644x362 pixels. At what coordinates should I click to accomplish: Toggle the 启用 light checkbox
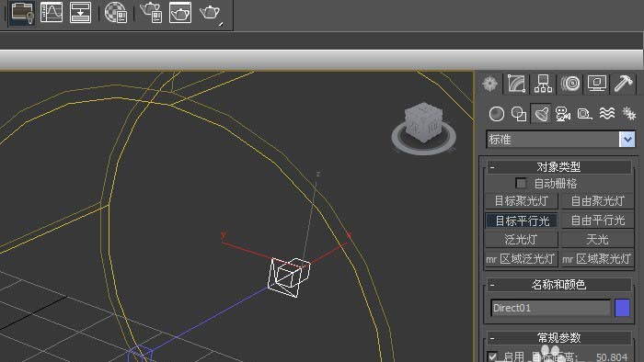click(x=492, y=356)
